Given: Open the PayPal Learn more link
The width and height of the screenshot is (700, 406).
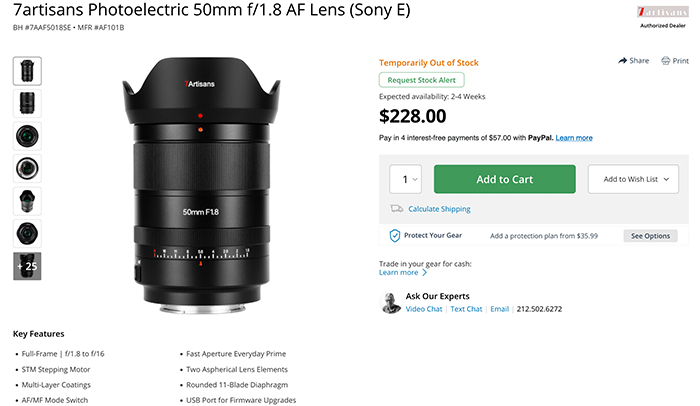Looking at the screenshot, I should (574, 138).
